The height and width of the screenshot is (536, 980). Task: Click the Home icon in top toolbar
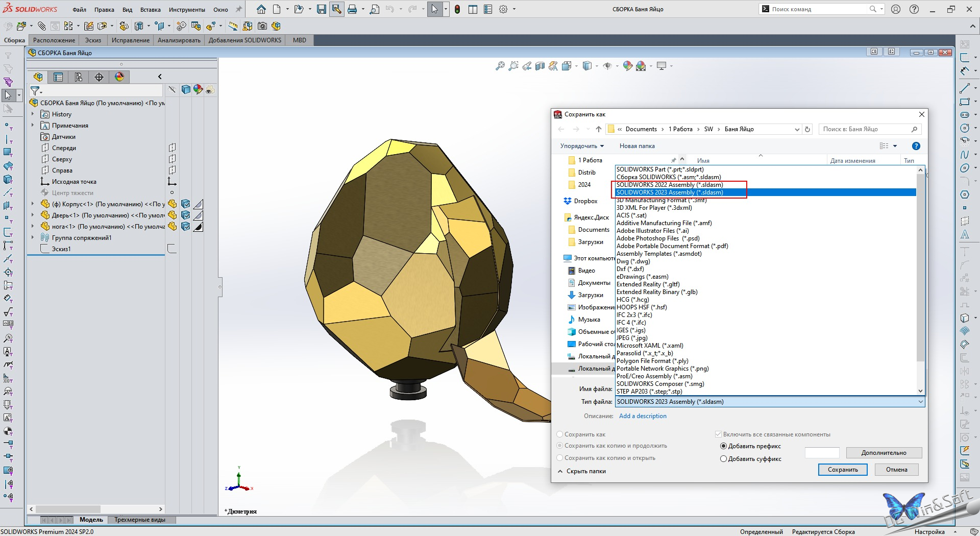pos(261,9)
